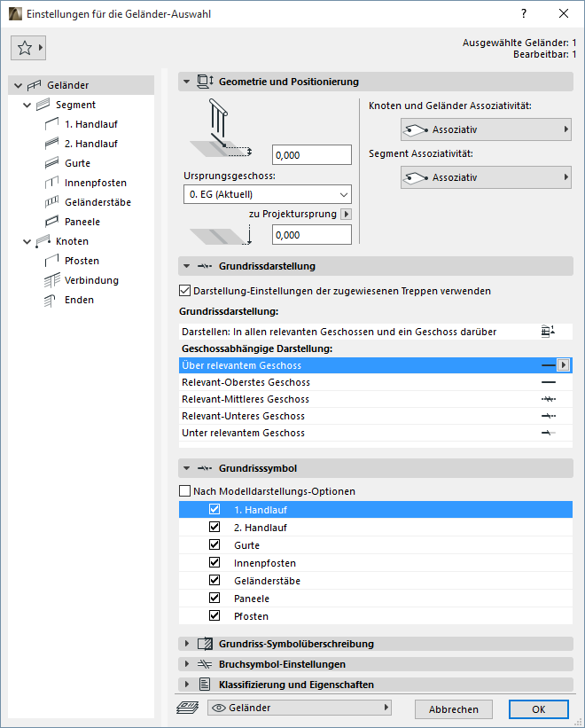
Task: Click the Knoten icon in the tree
Action: pyautogui.click(x=43, y=241)
